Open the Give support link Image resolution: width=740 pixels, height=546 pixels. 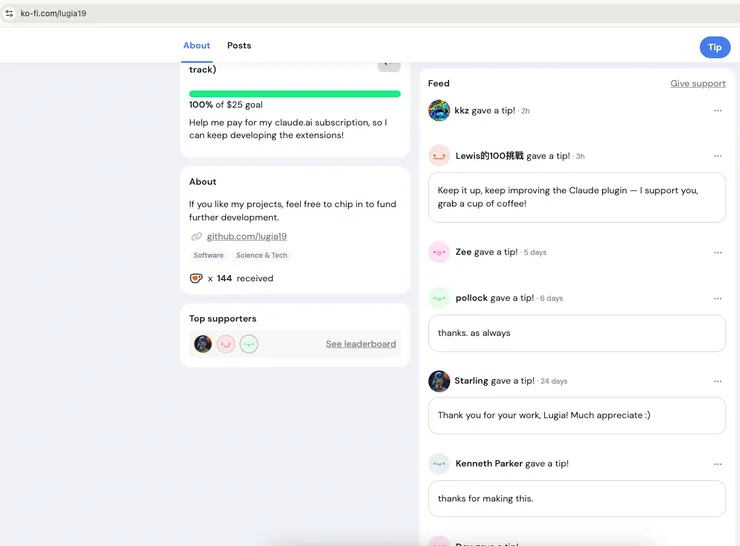coord(698,84)
